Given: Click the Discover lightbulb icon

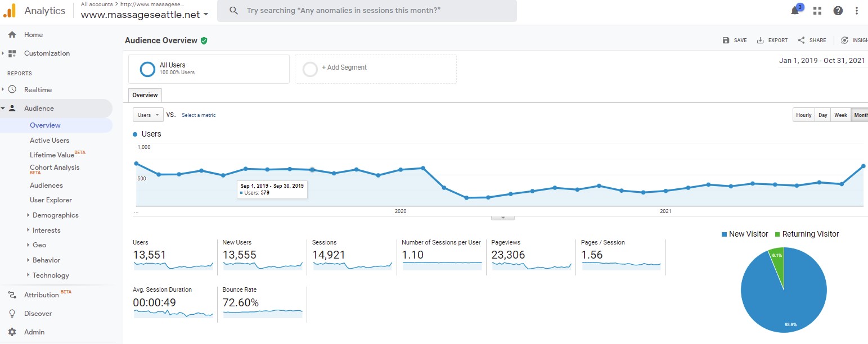Looking at the screenshot, I should (12, 314).
